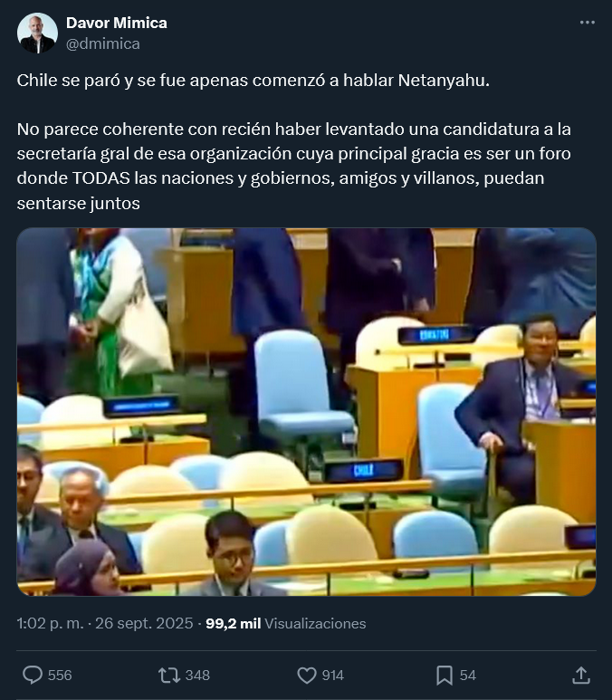Click the CHILE nameplate in the video

pos(363,470)
